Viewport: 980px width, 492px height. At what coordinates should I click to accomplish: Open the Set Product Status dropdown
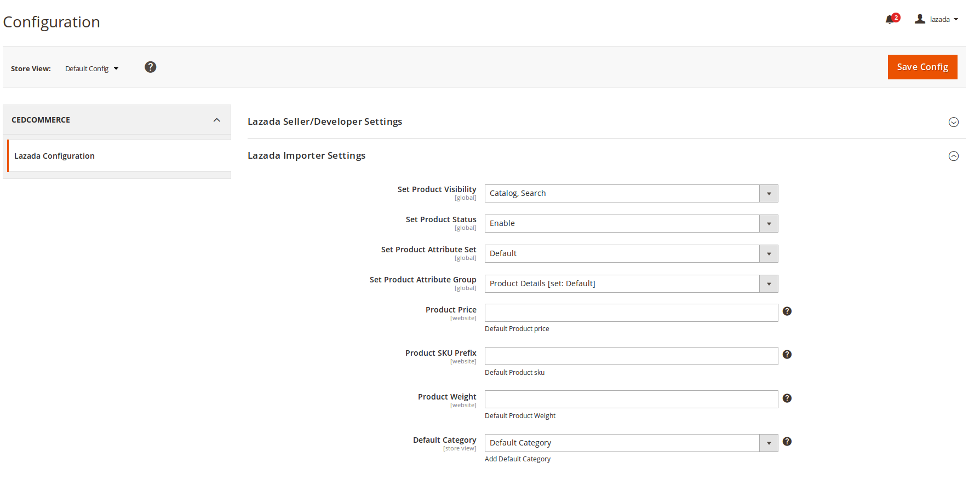click(x=631, y=223)
